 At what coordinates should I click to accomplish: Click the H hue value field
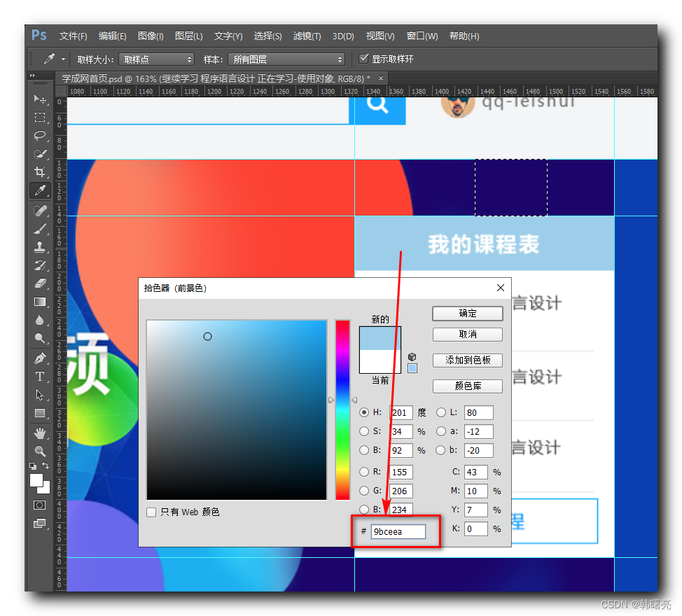pyautogui.click(x=401, y=412)
